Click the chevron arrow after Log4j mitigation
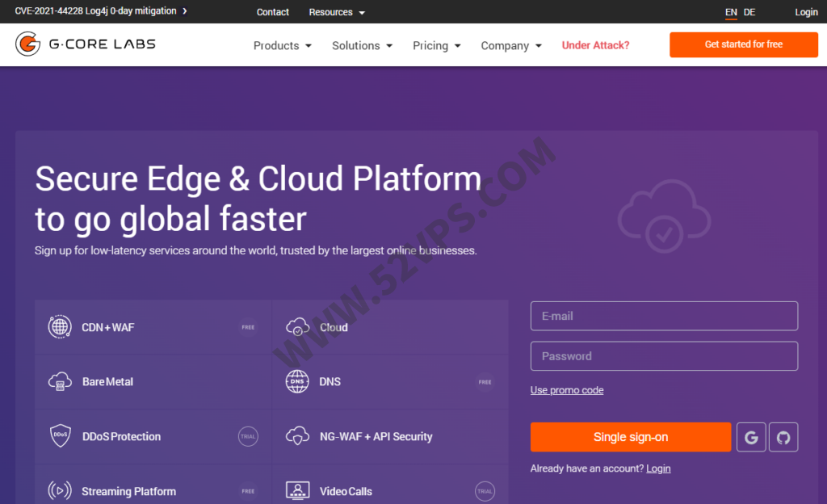 point(185,11)
